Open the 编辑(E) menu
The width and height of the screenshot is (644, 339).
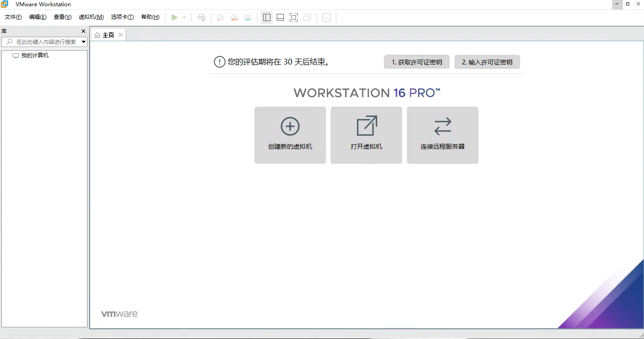tap(38, 17)
